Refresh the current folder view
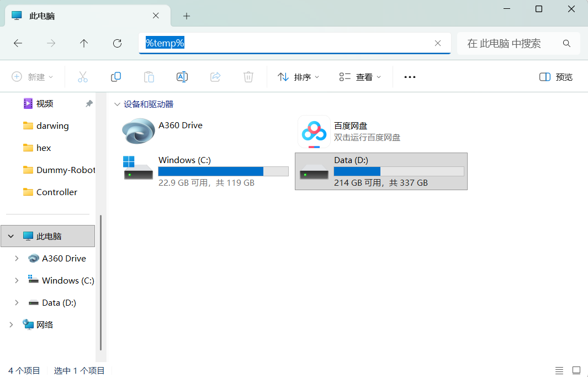588x377 pixels. [117, 43]
